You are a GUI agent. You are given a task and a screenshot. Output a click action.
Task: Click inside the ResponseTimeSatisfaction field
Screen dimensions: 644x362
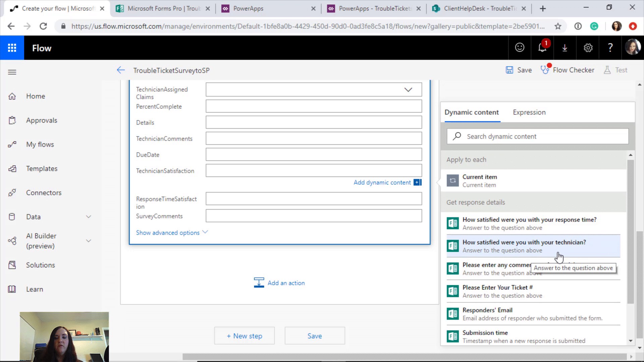(x=314, y=199)
